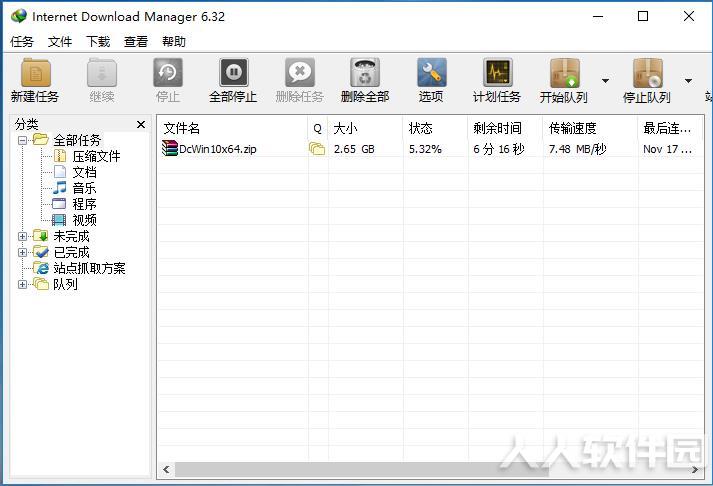Click the 5.32% status cell
This screenshot has height=486, width=713.
[x=425, y=149]
